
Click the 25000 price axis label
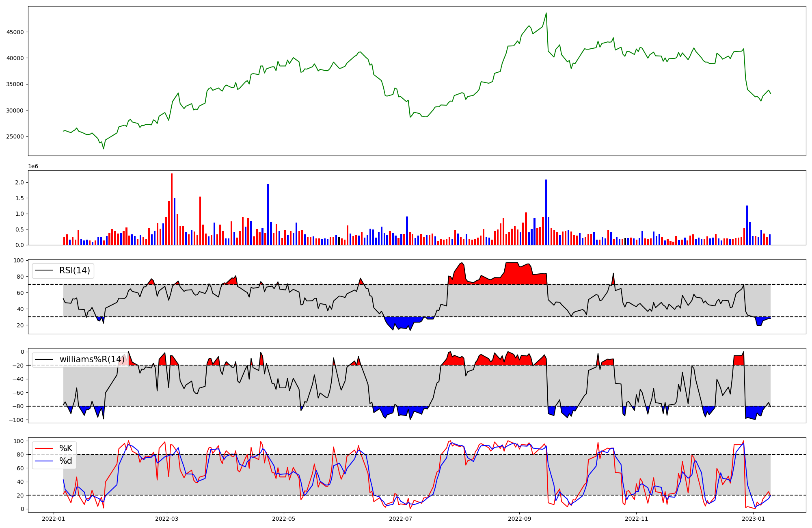[15, 137]
